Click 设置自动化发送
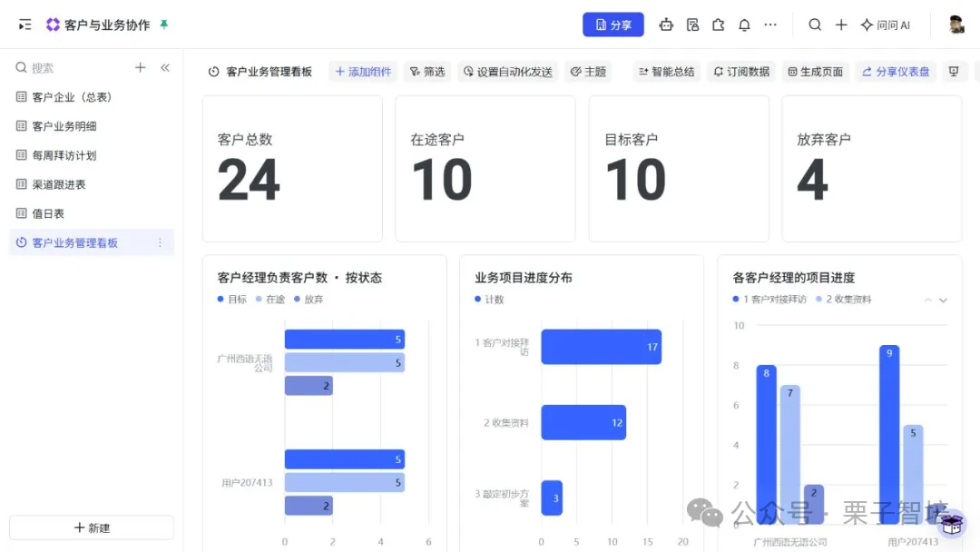This screenshot has height=552, width=980. click(508, 72)
